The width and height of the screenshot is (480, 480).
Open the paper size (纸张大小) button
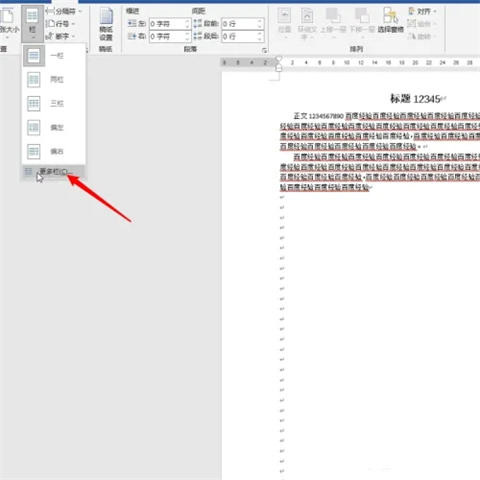pyautogui.click(x=8, y=24)
